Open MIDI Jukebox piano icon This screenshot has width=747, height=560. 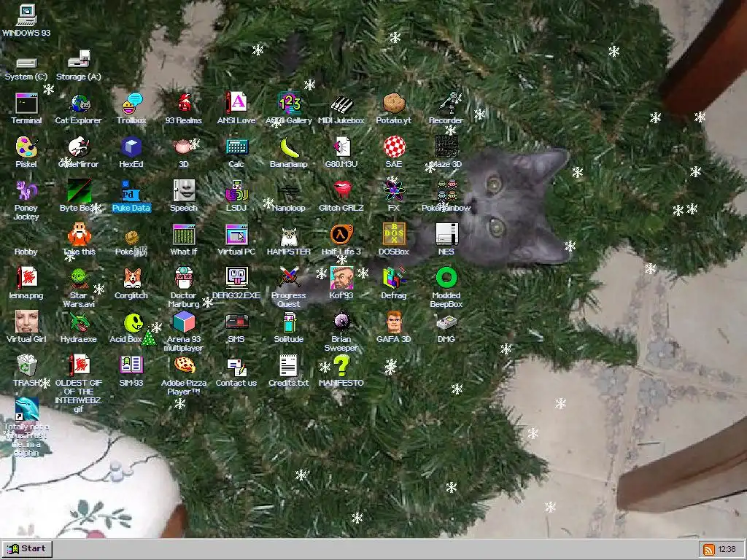(341, 104)
